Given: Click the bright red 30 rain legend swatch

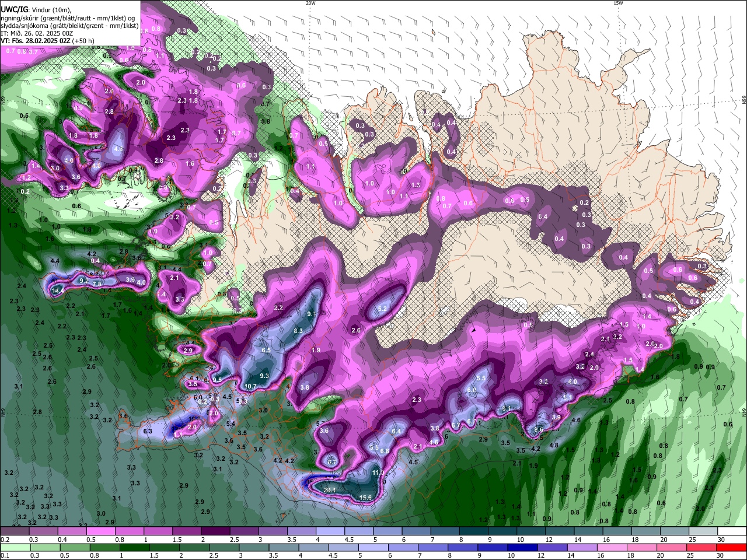Looking at the screenshot, I should click(731, 547).
